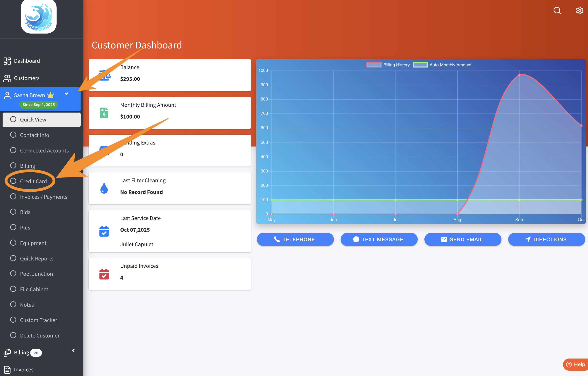
Task: Open Invoices / Payments menu item
Action: point(43,197)
